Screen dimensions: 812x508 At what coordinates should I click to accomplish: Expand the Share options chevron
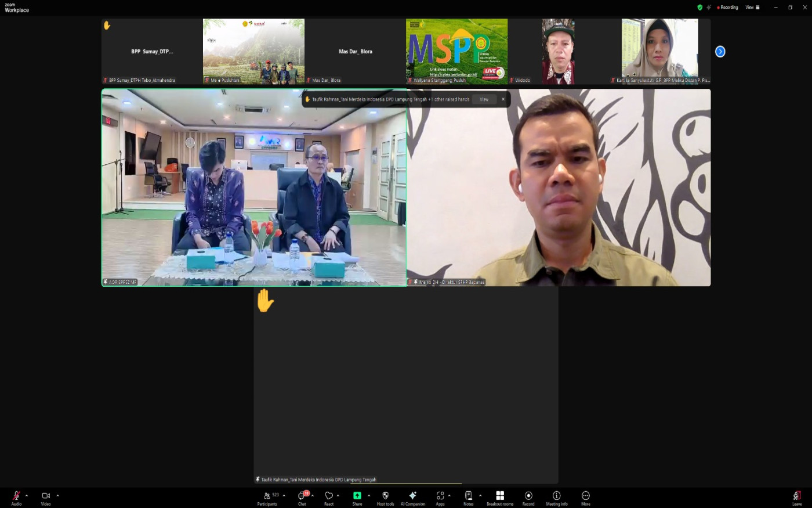pos(369,496)
